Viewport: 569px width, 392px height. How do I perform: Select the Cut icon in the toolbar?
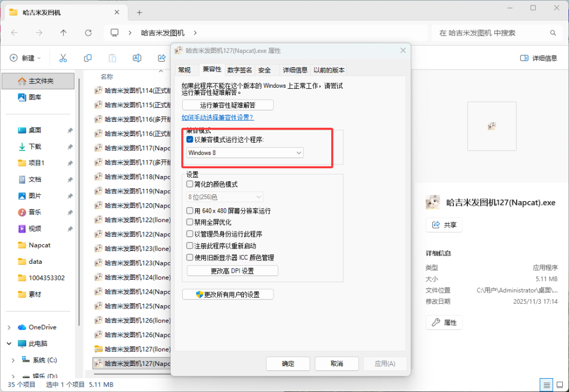coord(63,57)
